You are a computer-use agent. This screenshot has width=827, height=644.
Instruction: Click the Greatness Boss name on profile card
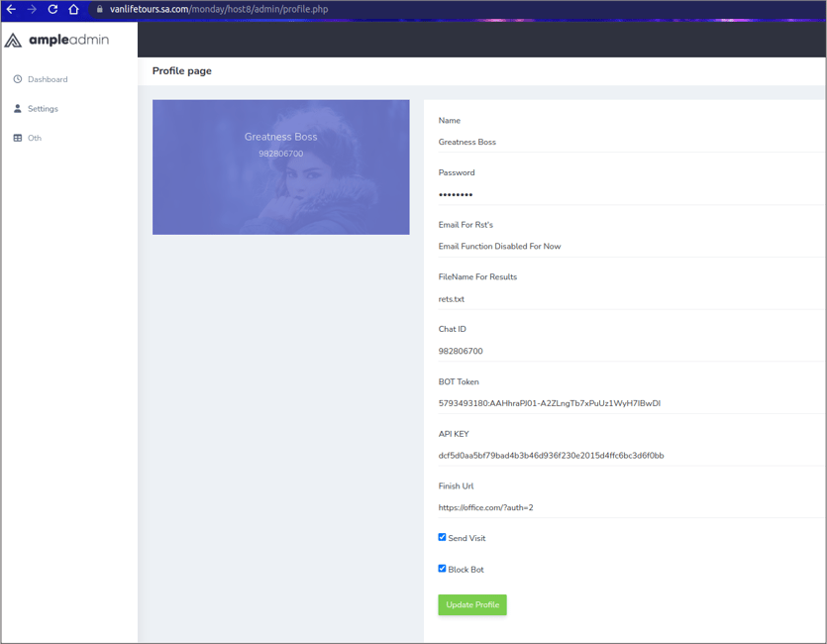(x=280, y=137)
